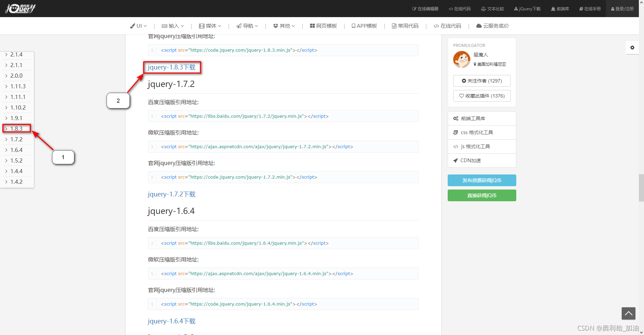This screenshot has width=644, height=335.
Task: Click the keyboard icon beside 输入
Action: 164,26
